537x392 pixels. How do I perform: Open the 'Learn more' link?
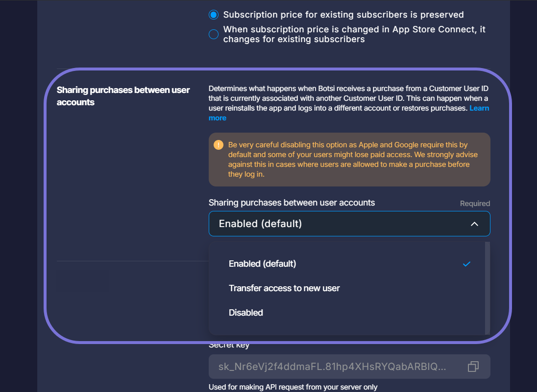(x=218, y=118)
